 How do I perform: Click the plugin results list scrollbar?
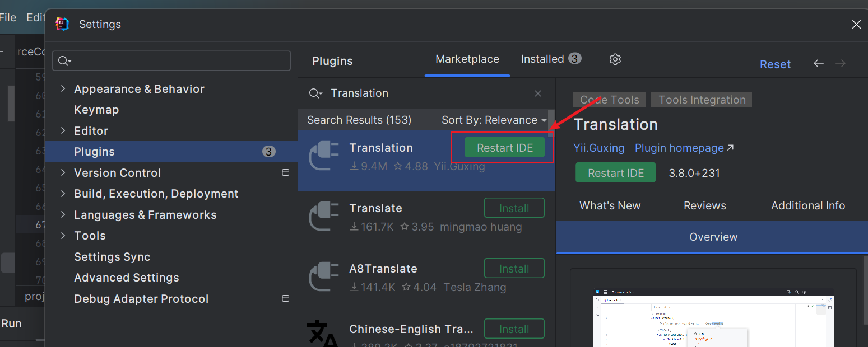551,123
